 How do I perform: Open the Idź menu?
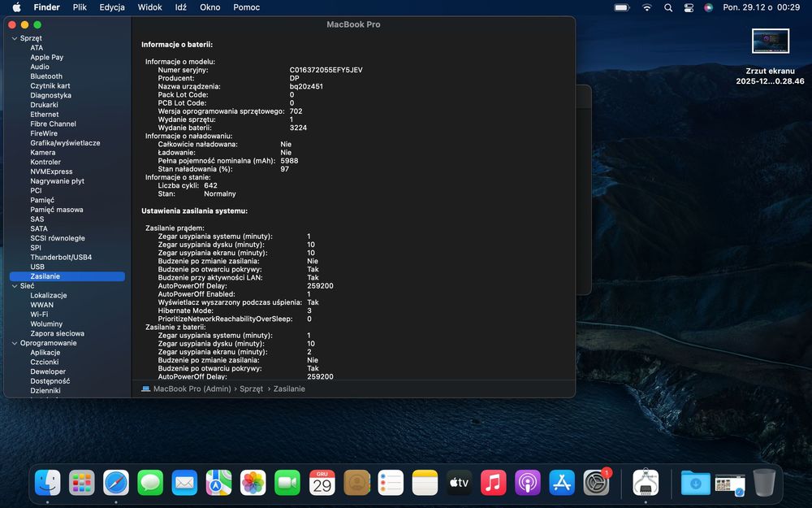point(181,7)
